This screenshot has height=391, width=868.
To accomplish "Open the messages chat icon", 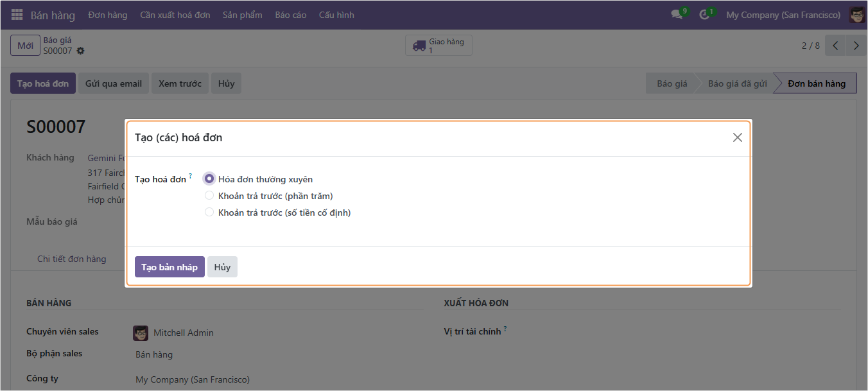I will (x=676, y=15).
